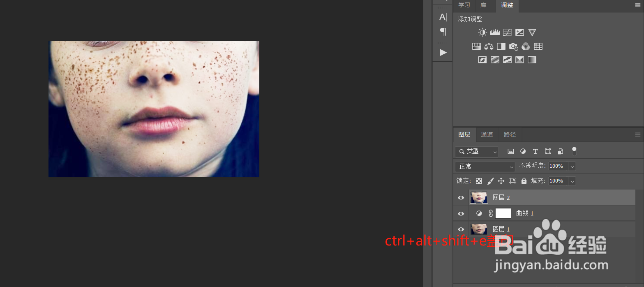The width and height of the screenshot is (644, 287).
Task: Add a Curves adjustment from the Adjustments panel
Action: 507,32
